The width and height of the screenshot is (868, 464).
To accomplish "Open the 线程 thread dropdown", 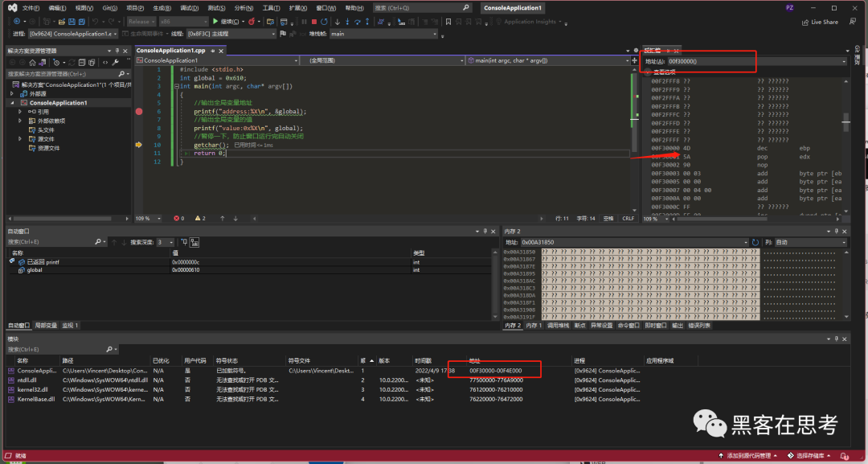I will (x=231, y=34).
